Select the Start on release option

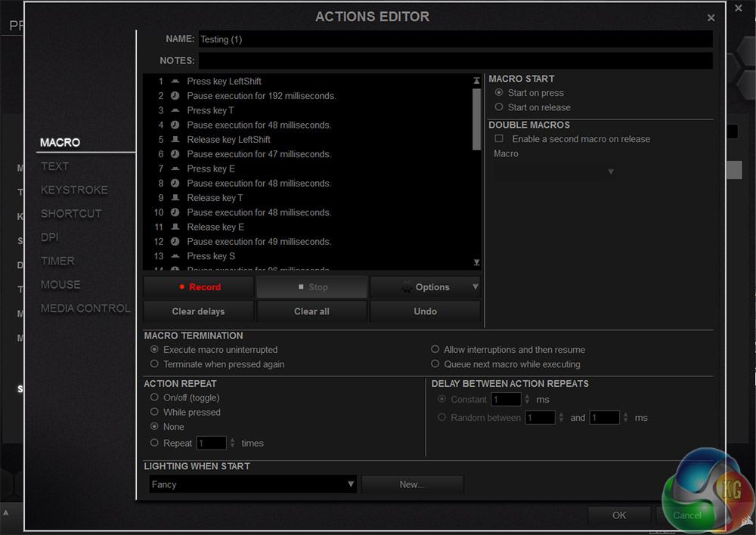[x=499, y=107]
